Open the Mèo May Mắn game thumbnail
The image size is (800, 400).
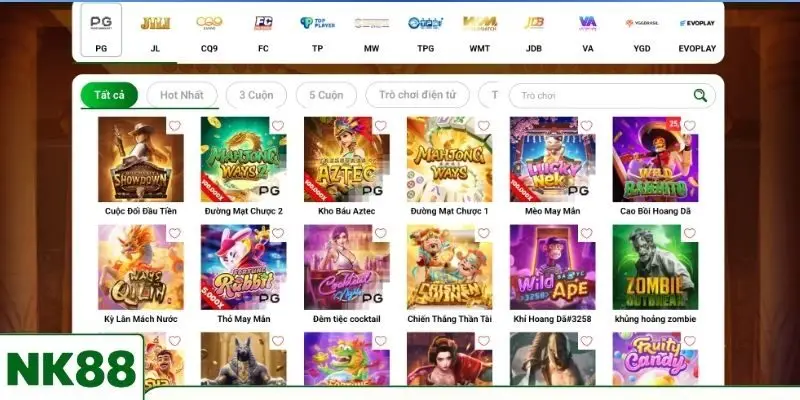(x=552, y=159)
